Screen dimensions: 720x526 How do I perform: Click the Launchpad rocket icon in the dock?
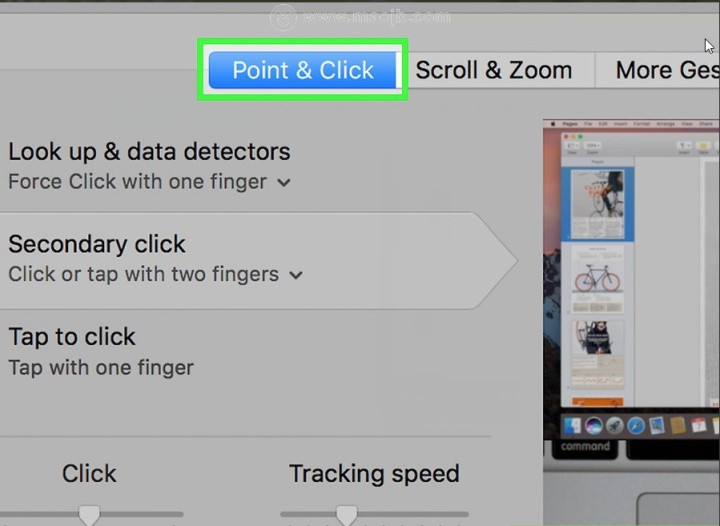point(615,426)
